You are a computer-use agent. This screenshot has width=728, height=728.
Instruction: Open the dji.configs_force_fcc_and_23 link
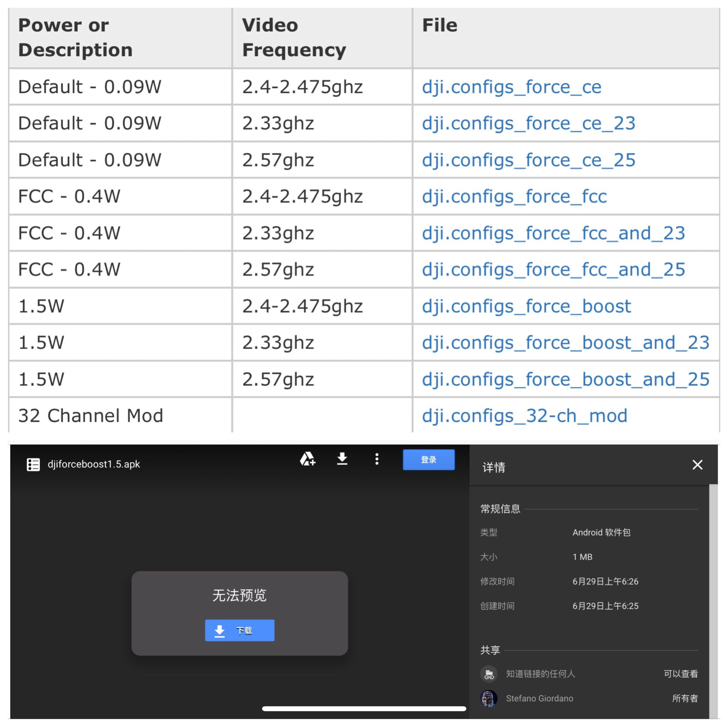coord(553,233)
